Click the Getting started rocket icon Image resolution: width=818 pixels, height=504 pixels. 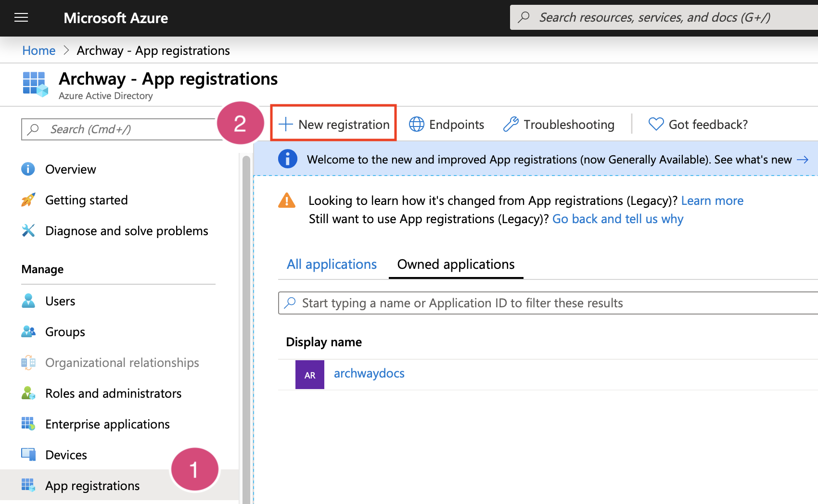click(x=28, y=200)
